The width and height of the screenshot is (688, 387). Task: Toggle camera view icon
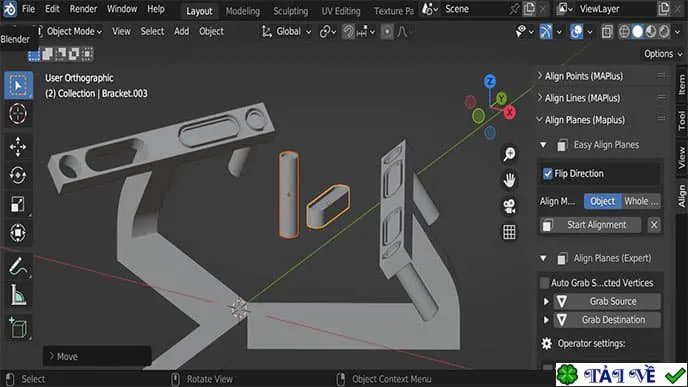[x=509, y=206]
